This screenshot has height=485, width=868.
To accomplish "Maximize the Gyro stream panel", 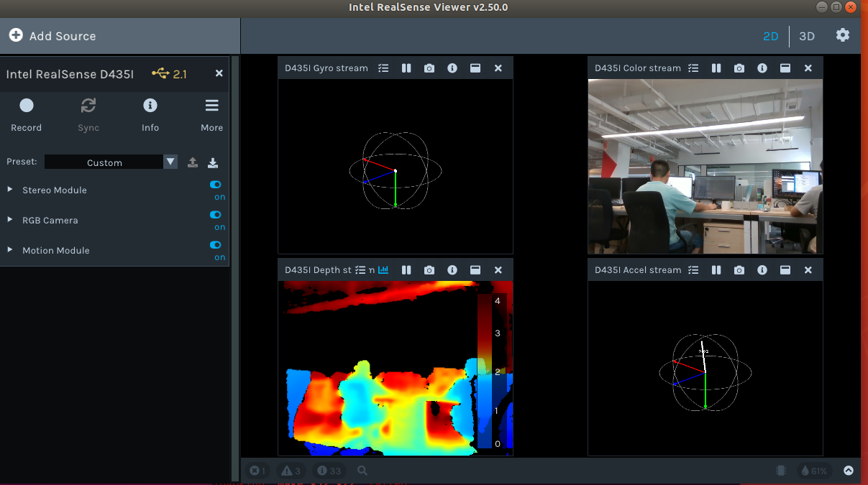I will tap(475, 68).
